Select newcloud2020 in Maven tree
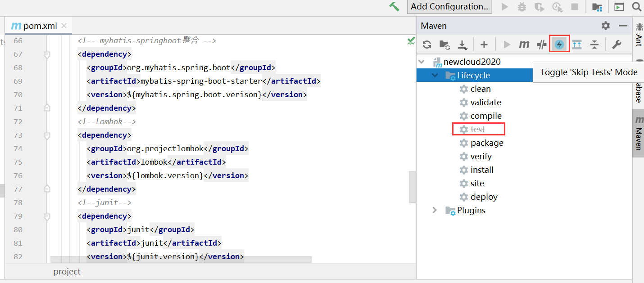 click(x=472, y=62)
